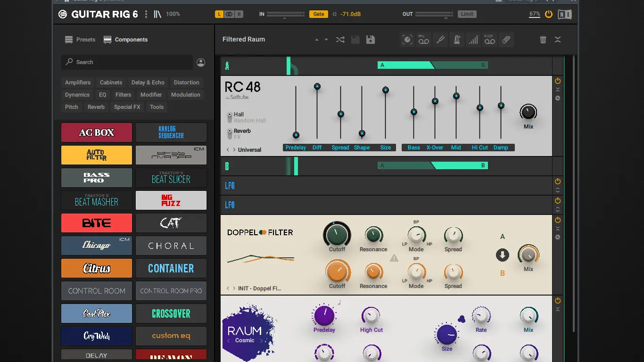The width and height of the screenshot is (644, 362).
Task: Select previous preset with the up arrow
Action: pyautogui.click(x=317, y=40)
